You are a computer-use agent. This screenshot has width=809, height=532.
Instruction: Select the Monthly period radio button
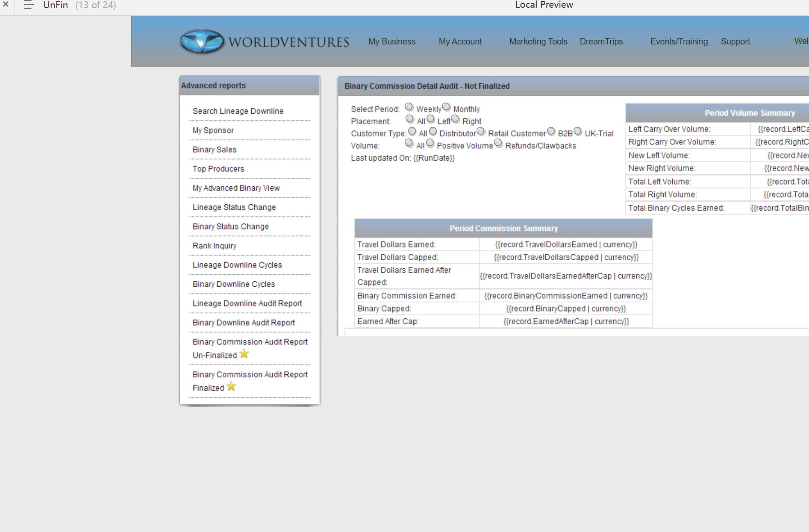(447, 107)
